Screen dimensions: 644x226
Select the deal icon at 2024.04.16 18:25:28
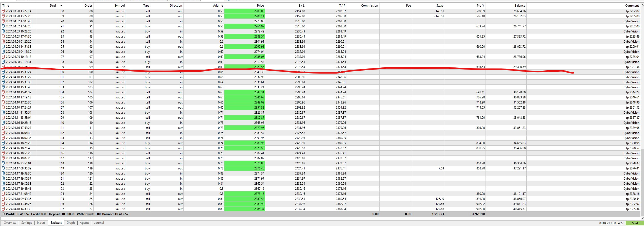3,143
